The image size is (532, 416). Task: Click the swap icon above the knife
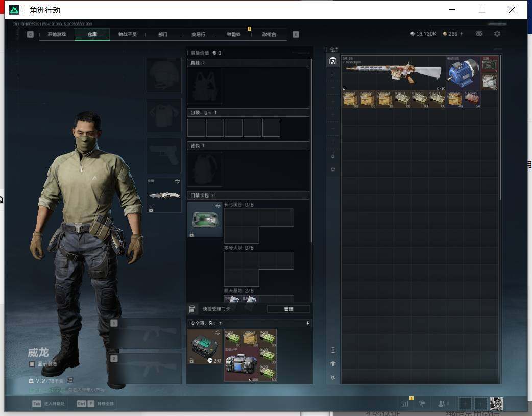[177, 181]
